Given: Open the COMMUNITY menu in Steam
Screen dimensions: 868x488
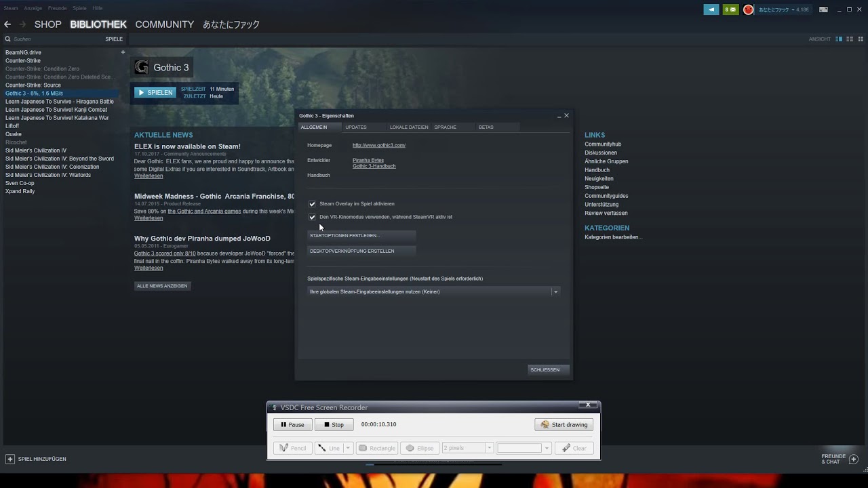Looking at the screenshot, I should click(164, 24).
